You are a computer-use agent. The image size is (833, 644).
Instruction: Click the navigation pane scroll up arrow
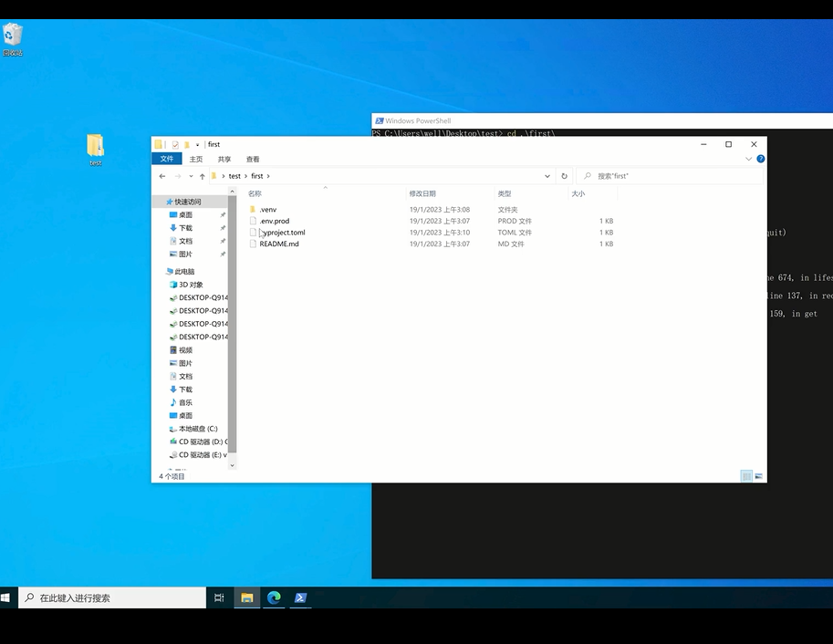pos(232,192)
